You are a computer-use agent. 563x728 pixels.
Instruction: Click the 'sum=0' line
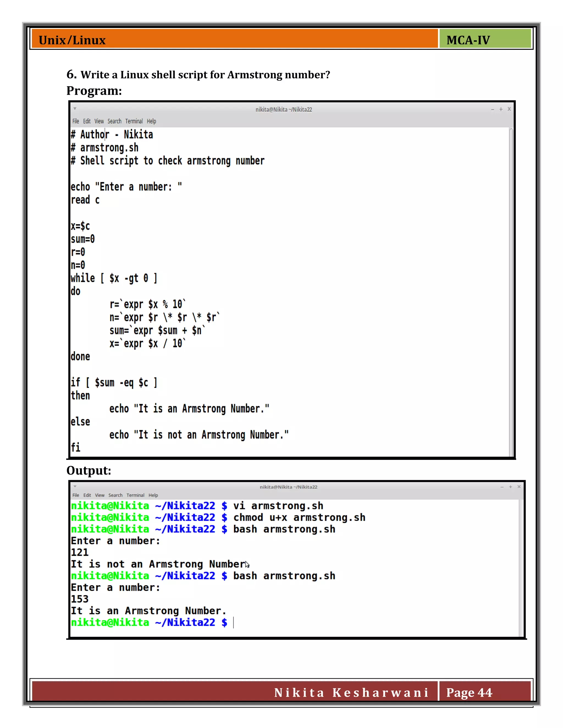coord(83,239)
